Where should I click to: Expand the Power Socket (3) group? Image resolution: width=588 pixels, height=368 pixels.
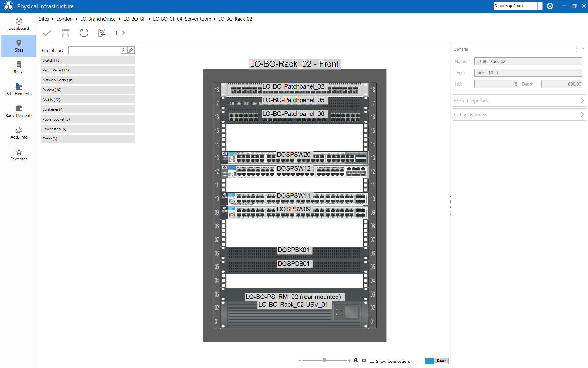click(x=88, y=119)
